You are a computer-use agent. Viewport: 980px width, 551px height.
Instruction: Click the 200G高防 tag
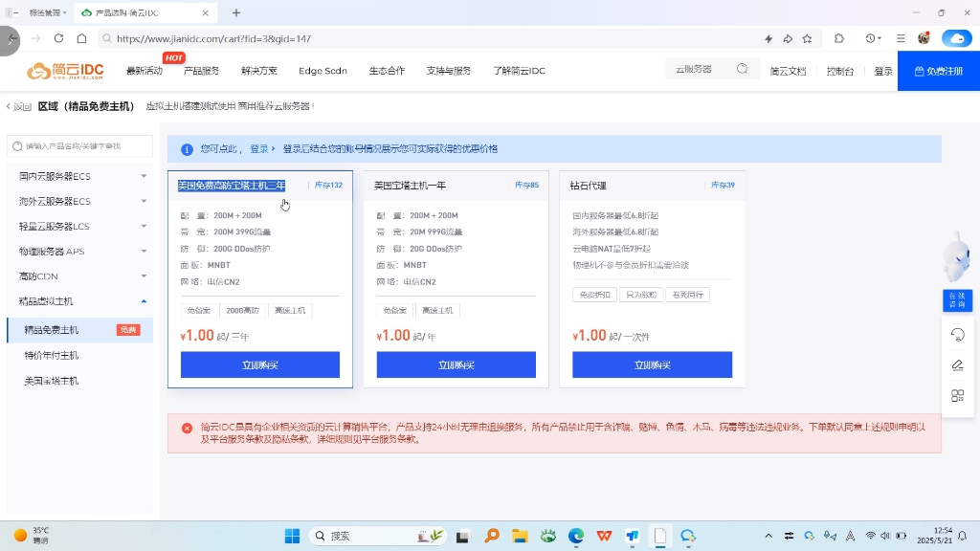pos(242,311)
